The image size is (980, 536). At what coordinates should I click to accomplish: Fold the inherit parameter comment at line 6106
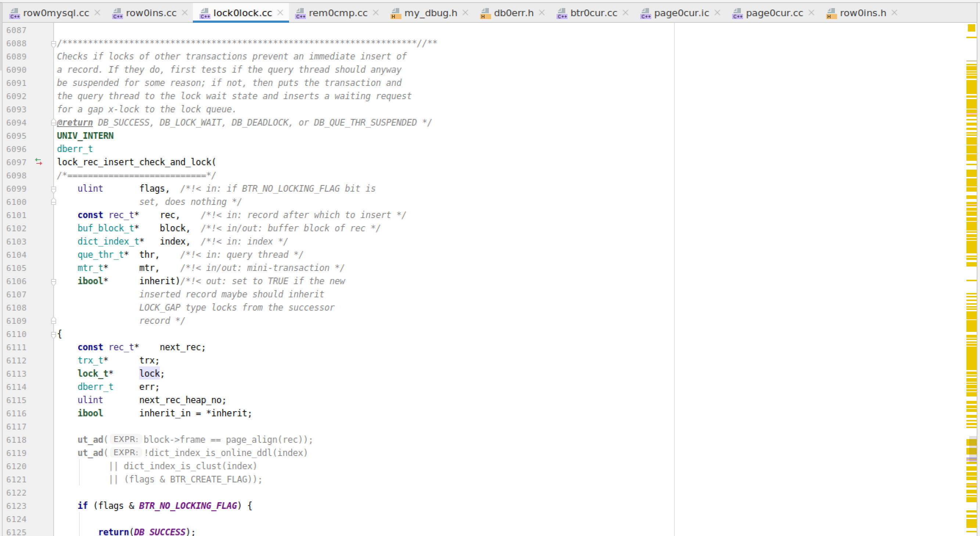54,282
